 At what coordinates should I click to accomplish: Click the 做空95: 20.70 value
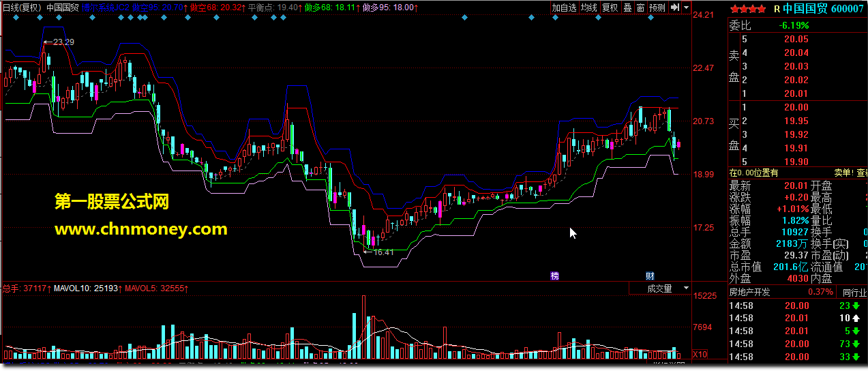159,8
